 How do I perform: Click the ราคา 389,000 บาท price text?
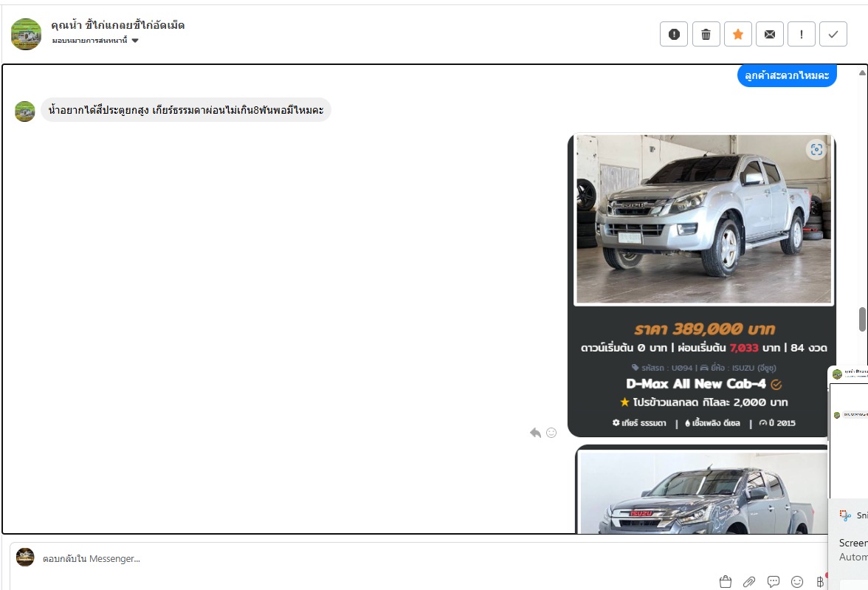[704, 329]
